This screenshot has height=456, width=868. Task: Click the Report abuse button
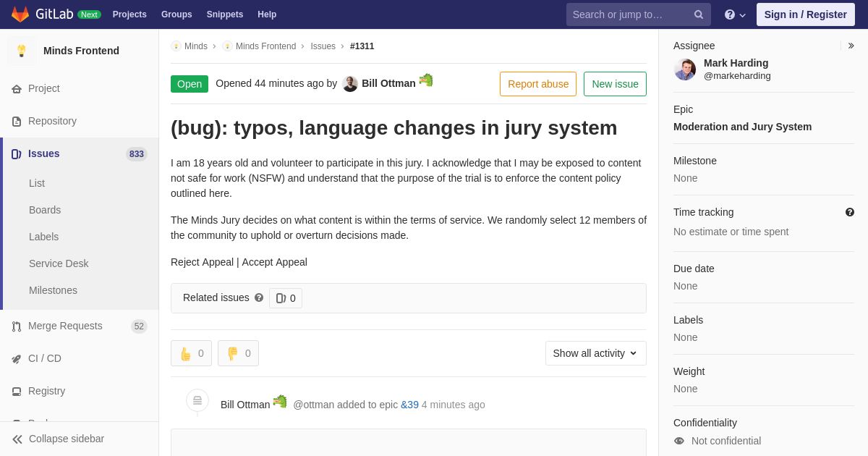coord(538,84)
